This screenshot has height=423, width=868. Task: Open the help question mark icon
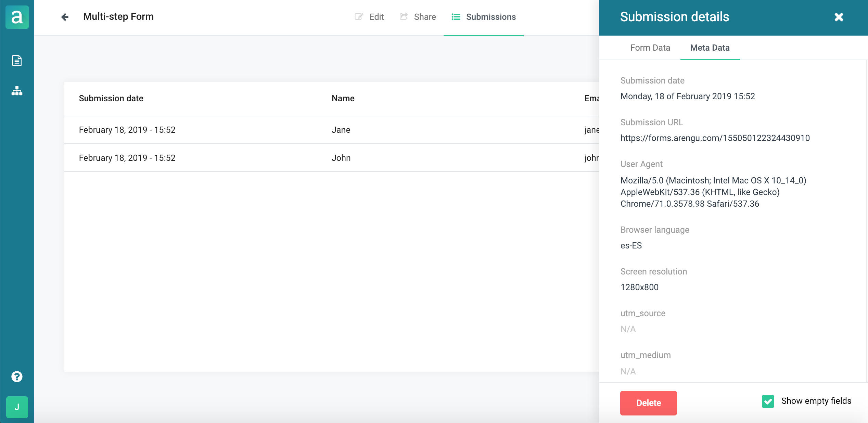(x=17, y=376)
